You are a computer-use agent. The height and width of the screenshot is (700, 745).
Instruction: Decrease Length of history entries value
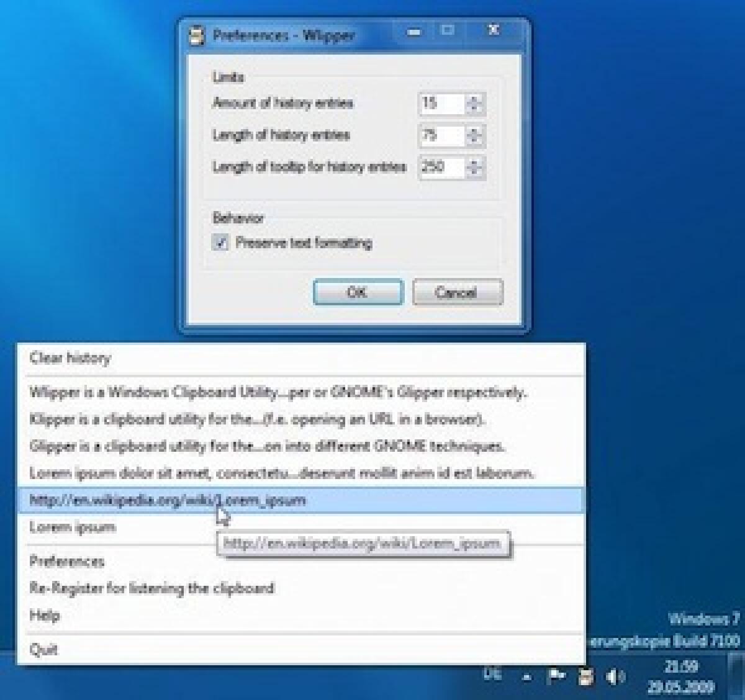474,141
